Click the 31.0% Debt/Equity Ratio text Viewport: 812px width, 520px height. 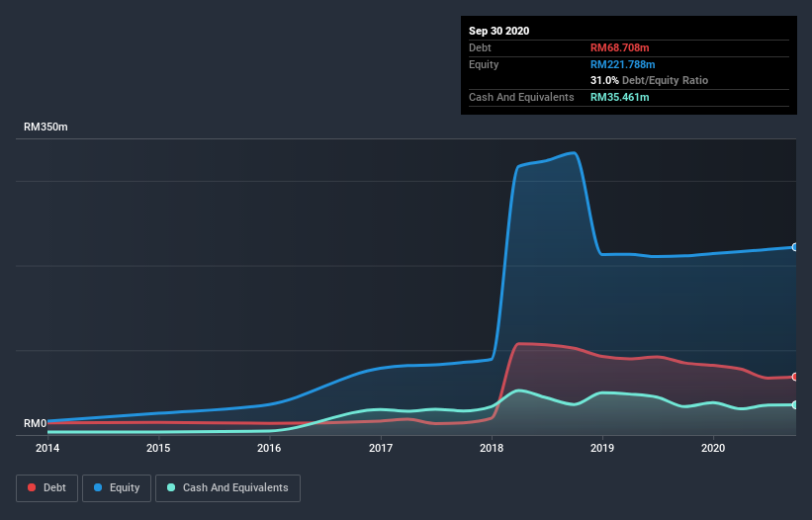650,80
